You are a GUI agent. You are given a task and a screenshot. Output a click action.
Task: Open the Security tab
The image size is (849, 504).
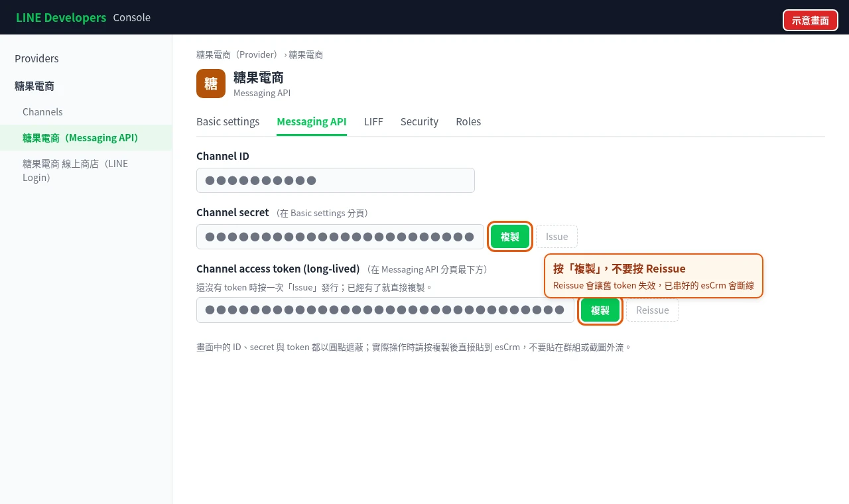click(x=419, y=122)
